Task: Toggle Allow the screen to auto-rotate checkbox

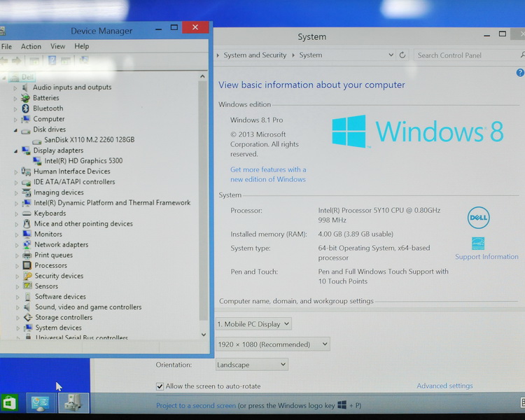Action: [160, 386]
